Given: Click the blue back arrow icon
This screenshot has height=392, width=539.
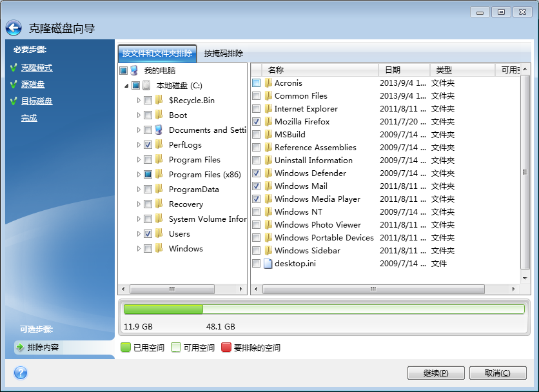Looking at the screenshot, I should tap(14, 28).
